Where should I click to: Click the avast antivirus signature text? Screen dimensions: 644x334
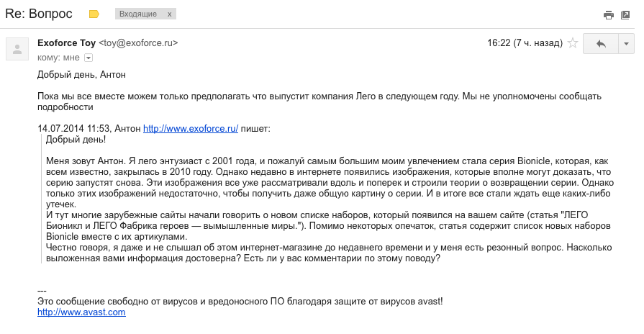pos(240,301)
